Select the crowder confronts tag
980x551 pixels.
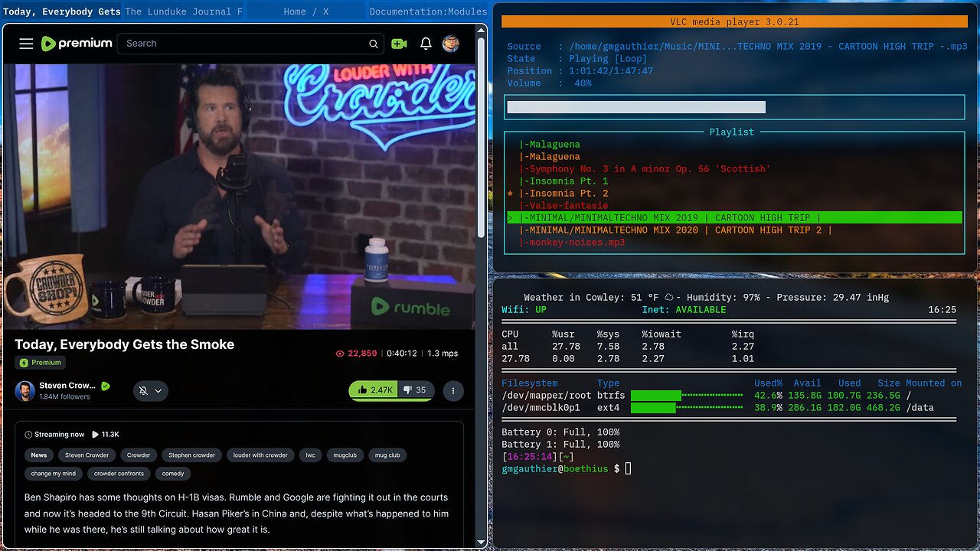119,474
